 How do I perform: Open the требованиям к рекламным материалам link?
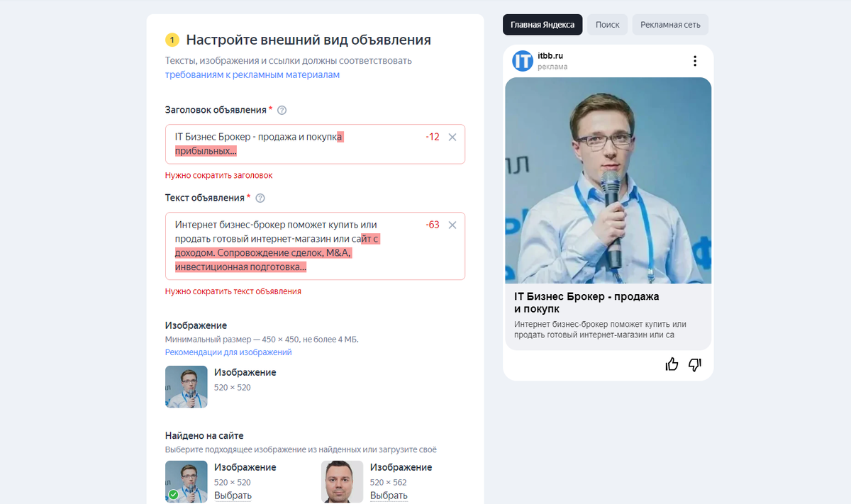(x=252, y=74)
